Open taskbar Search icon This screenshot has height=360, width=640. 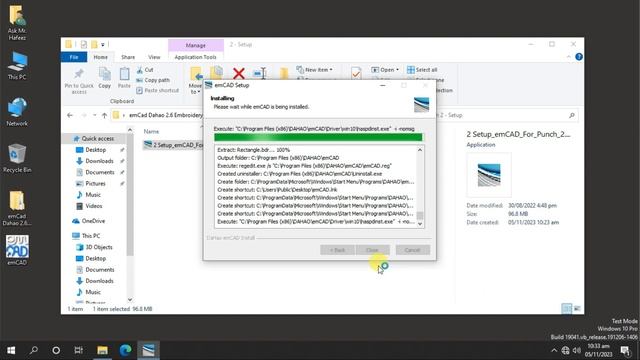33,350
